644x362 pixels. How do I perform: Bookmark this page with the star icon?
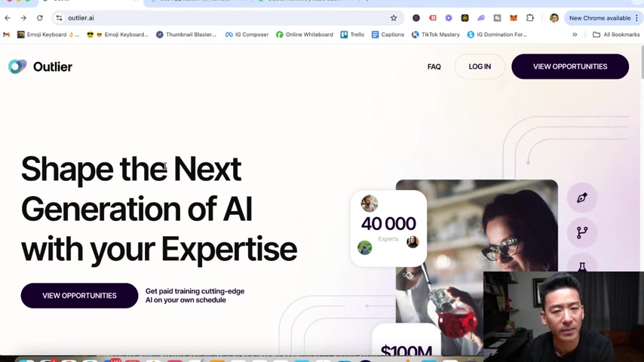394,18
